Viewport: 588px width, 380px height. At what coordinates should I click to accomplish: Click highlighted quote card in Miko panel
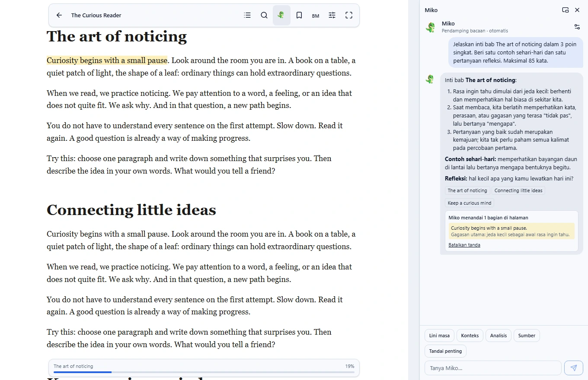(x=511, y=231)
